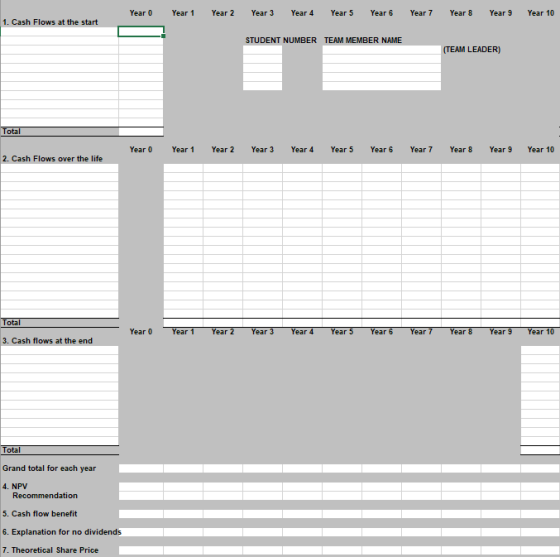Click the Year 7 header above Cash Flows over the life

(x=421, y=150)
